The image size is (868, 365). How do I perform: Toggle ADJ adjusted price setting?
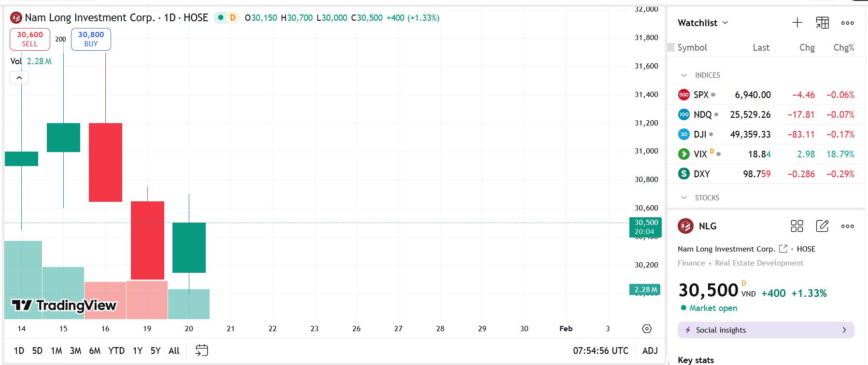(x=650, y=351)
